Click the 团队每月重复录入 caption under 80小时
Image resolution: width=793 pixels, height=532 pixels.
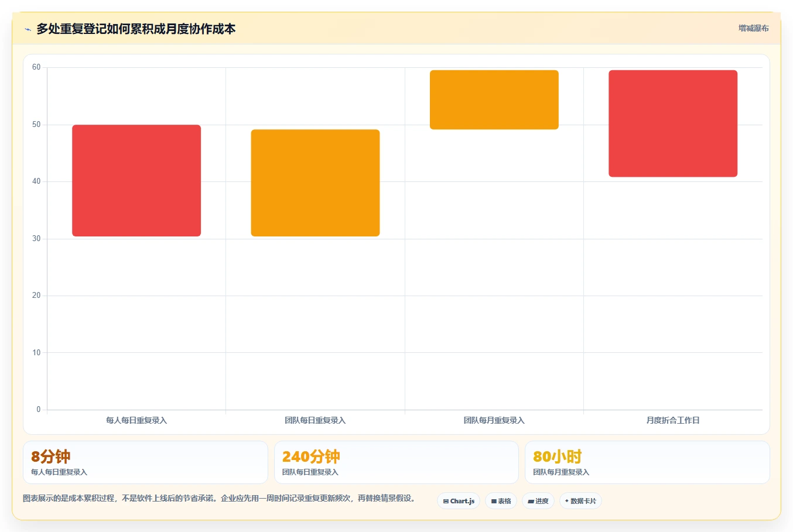click(x=561, y=472)
